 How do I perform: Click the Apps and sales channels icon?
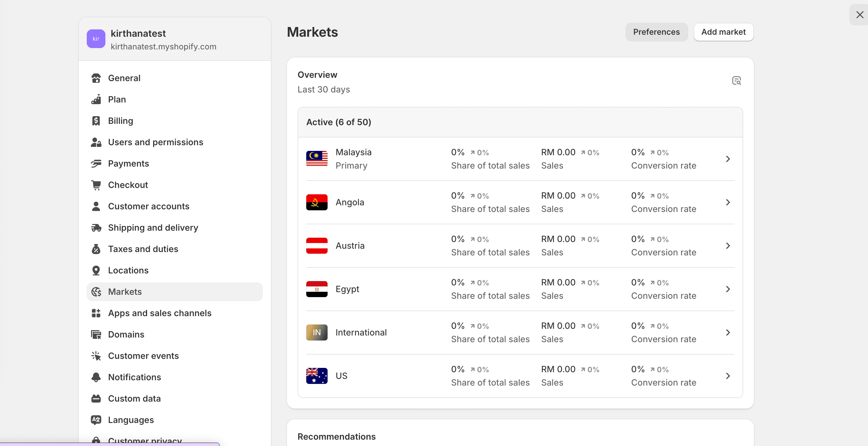(x=96, y=313)
